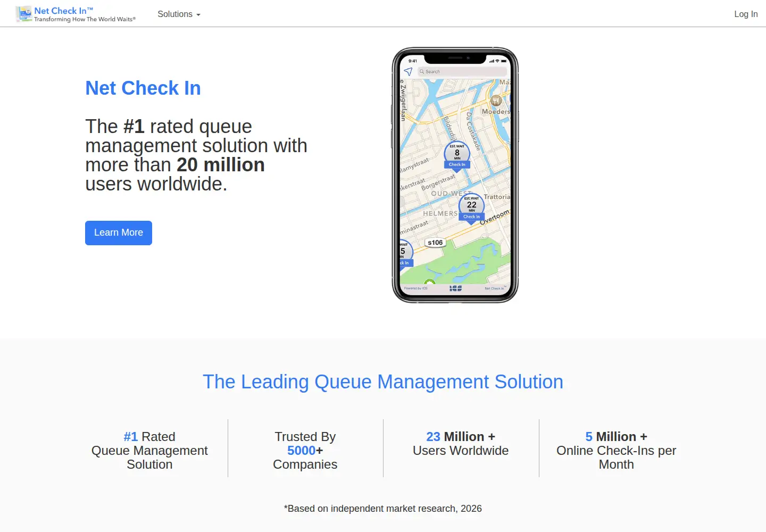
Task: Click the "Transforming How The World Waits" tagline
Action: click(85, 19)
